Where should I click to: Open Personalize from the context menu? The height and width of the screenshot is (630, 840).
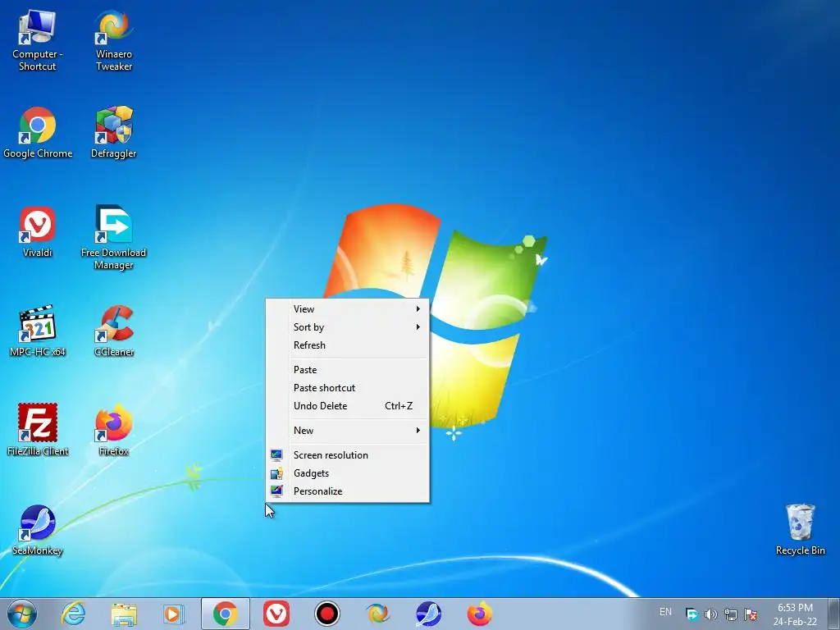tap(348, 491)
